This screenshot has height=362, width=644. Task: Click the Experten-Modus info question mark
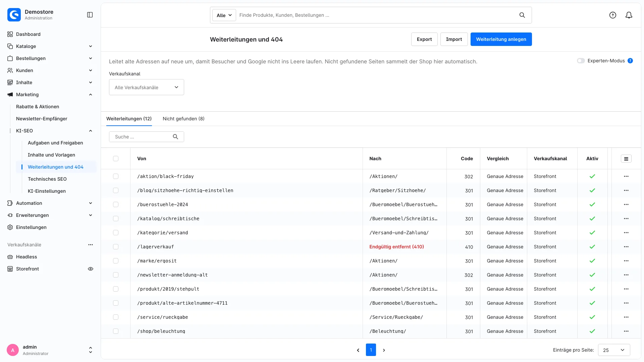(630, 61)
